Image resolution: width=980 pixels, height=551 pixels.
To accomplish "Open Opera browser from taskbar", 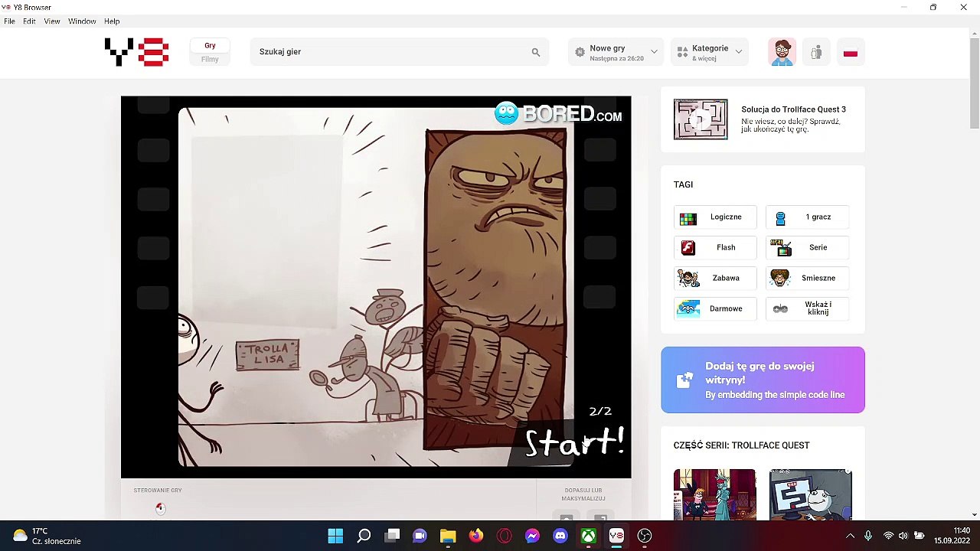I will [504, 536].
